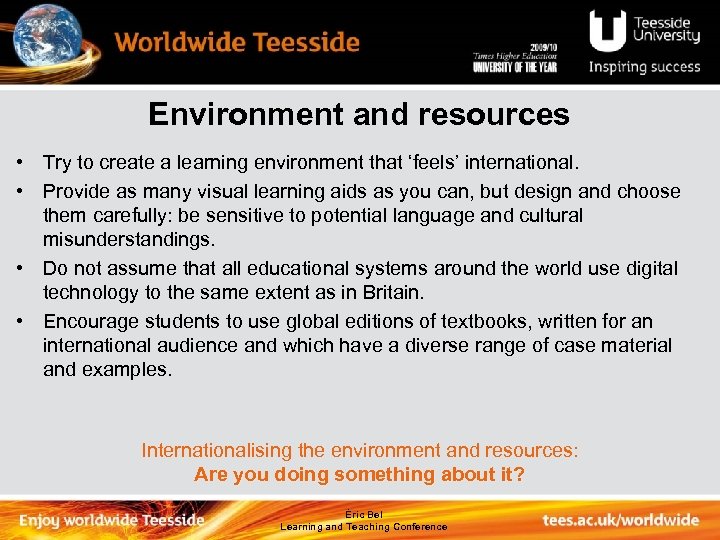This screenshot has height=540, width=720.
Task: Click the bullet 'Try to create a learning environment'
Action: (x=311, y=163)
